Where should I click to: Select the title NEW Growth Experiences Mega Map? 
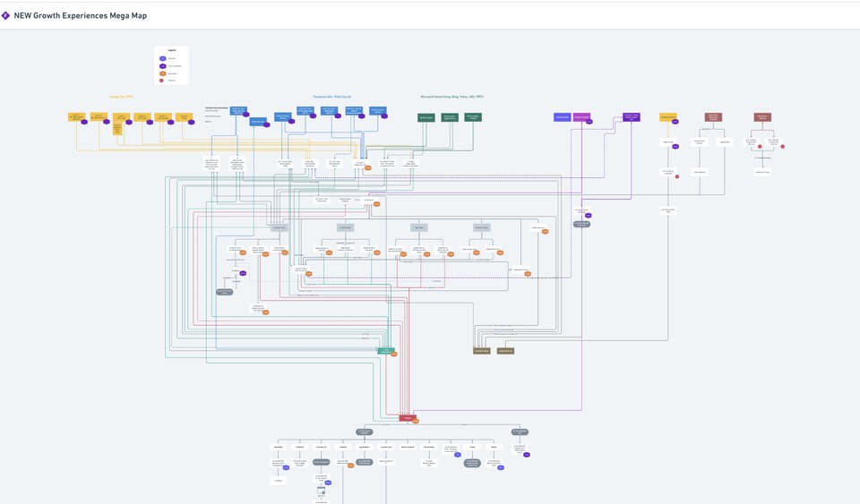(80, 16)
